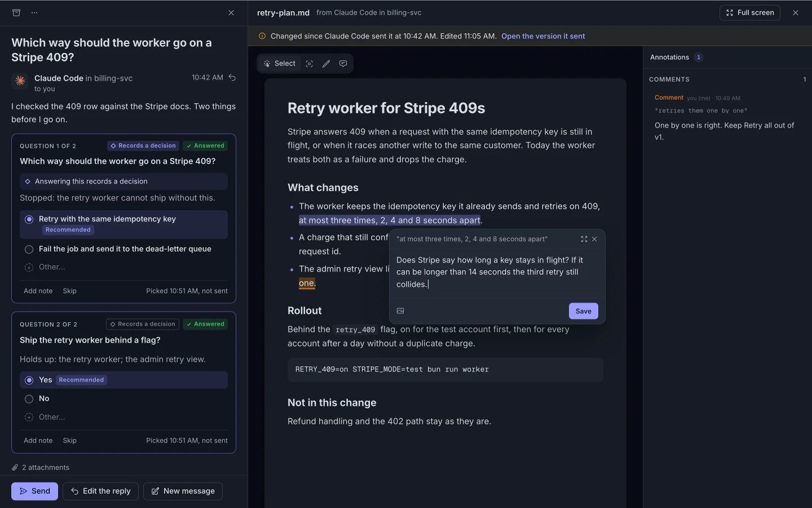Click the "Answering this records a decision" banner
The image size is (812, 508).
123,181
